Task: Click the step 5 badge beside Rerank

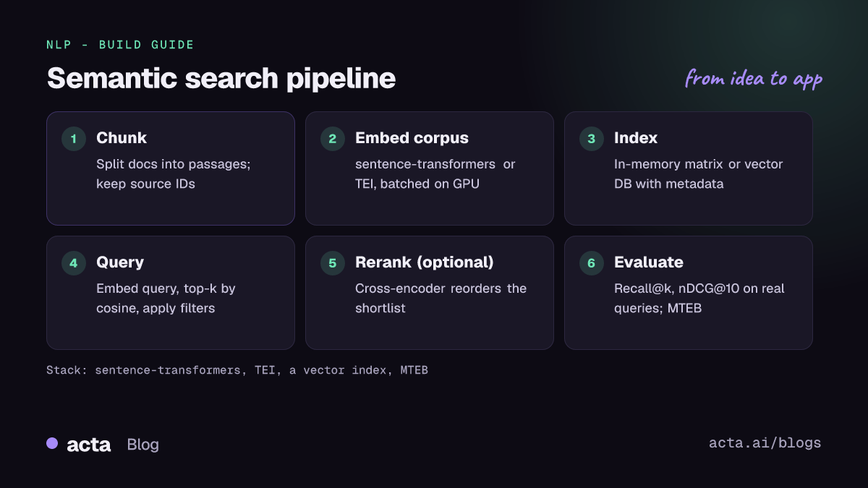Action: [x=332, y=262]
